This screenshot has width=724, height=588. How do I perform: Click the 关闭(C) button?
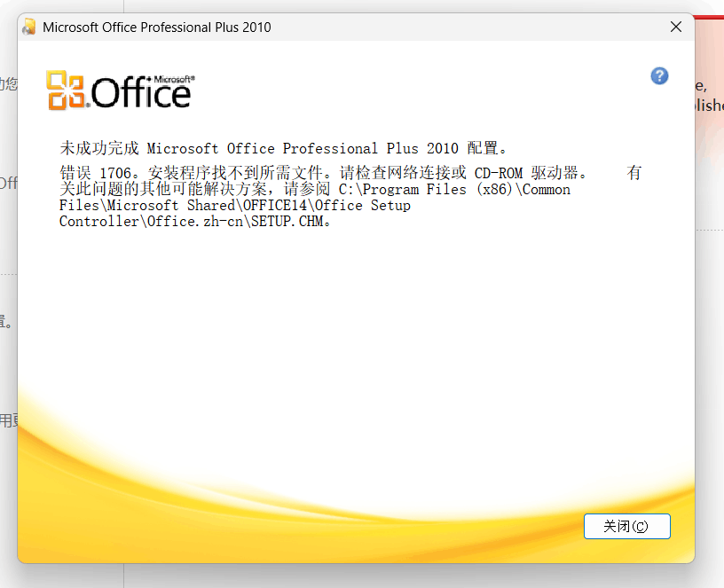626,526
